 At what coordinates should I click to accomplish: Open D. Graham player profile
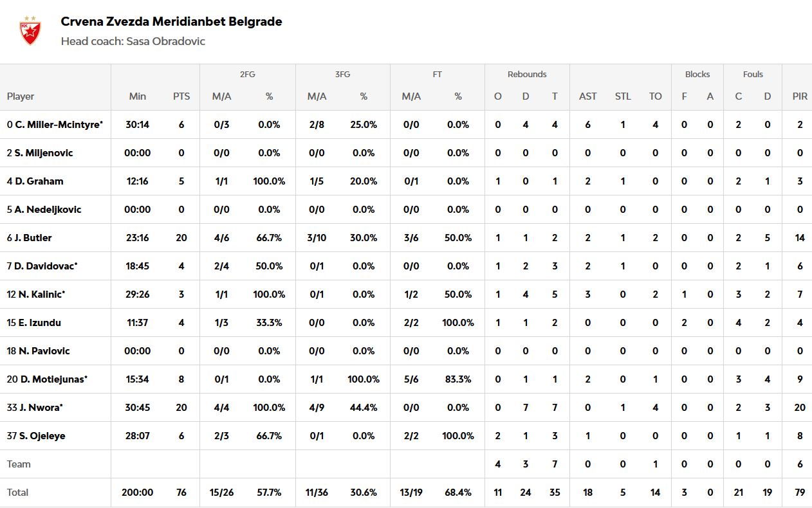[x=39, y=181]
